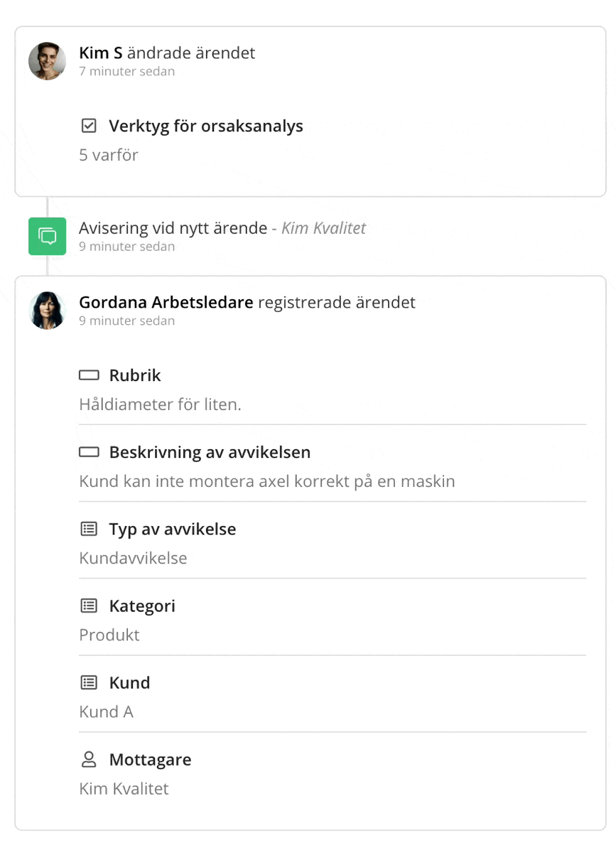Select the list icon next to Typ av avvikelse
The width and height of the screenshot is (616, 853).
[88, 529]
